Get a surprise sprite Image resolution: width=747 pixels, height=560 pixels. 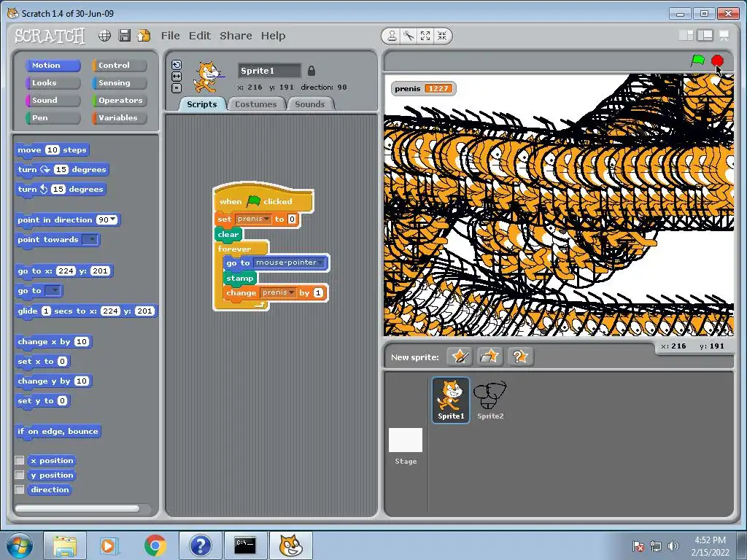click(x=520, y=357)
